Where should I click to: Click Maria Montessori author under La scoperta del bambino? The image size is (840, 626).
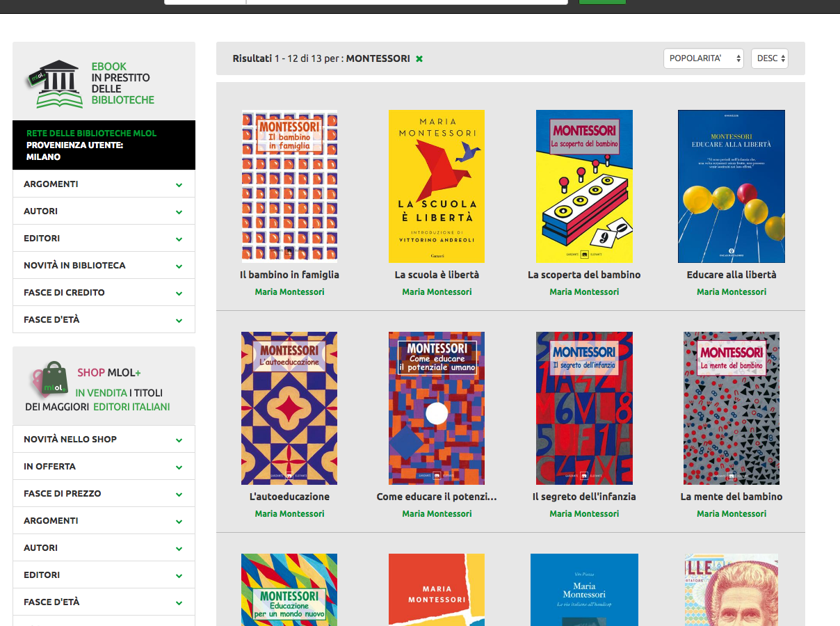pyautogui.click(x=584, y=292)
